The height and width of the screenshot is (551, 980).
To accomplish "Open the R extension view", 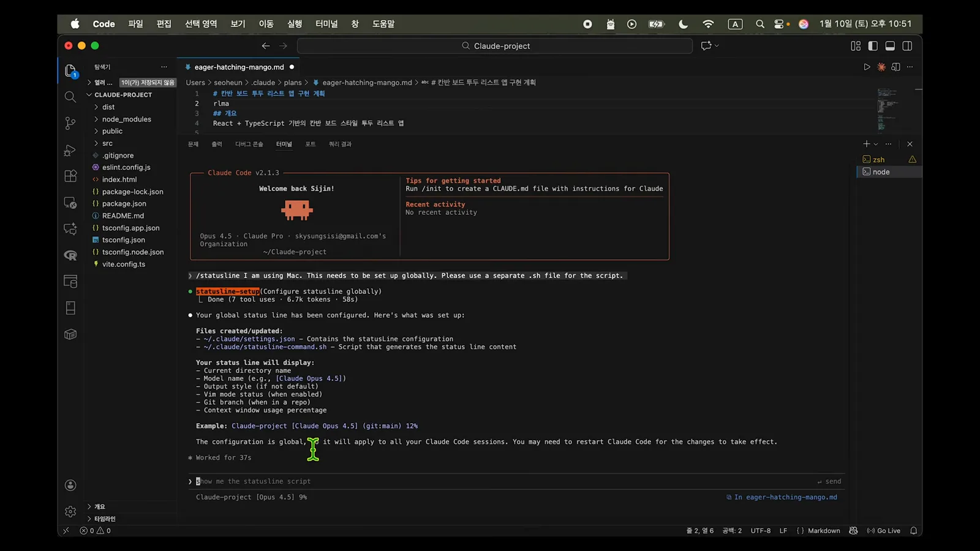I will point(70,255).
